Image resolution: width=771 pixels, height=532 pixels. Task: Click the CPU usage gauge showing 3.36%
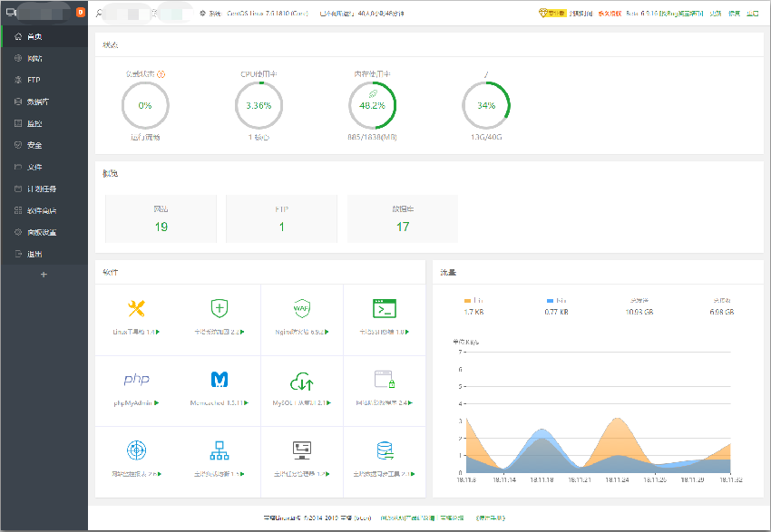pyautogui.click(x=259, y=106)
